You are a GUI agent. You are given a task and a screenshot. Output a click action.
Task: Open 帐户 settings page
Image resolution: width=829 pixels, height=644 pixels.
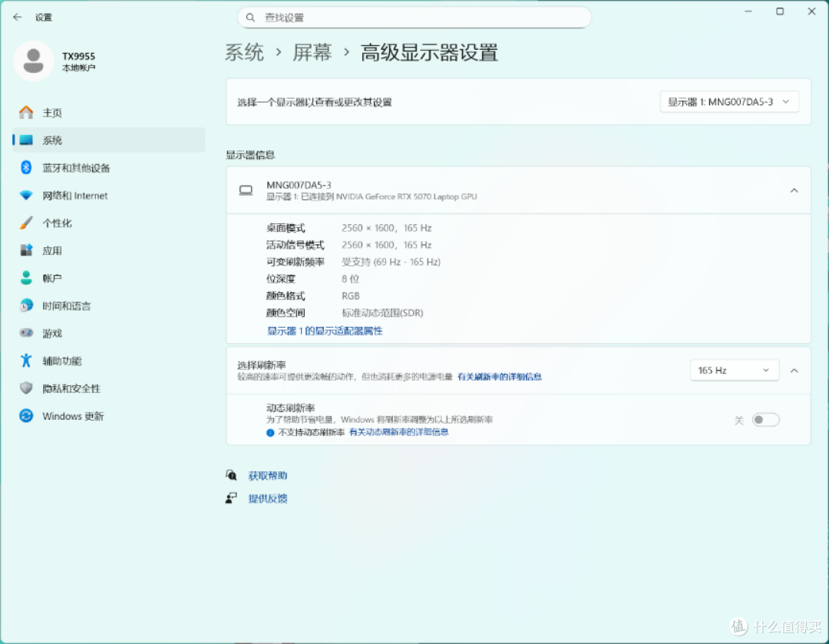pos(108,278)
